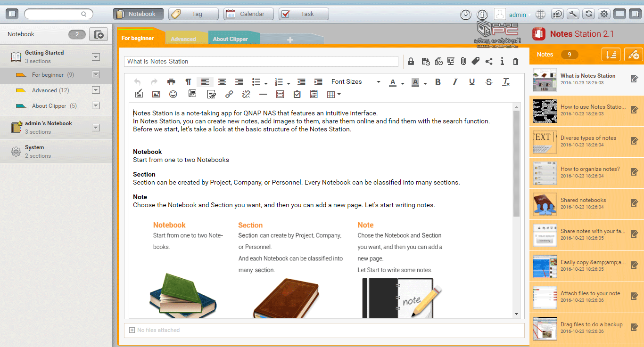
Task: Click the share note icon
Action: [489, 61]
